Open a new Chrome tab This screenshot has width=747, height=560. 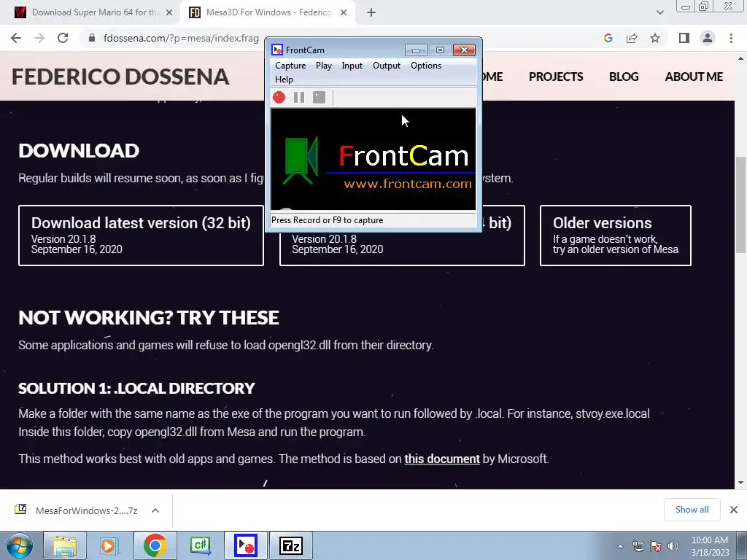371,13
